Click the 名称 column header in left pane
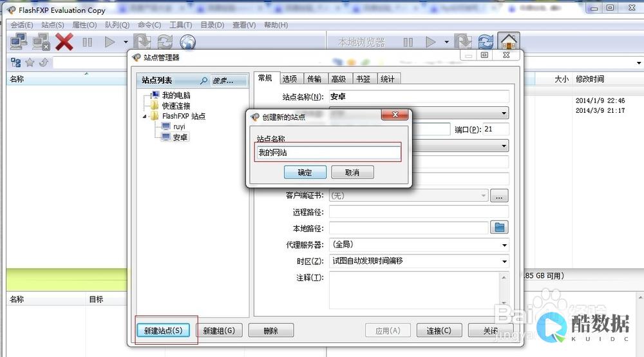The image size is (644, 357). (x=17, y=79)
